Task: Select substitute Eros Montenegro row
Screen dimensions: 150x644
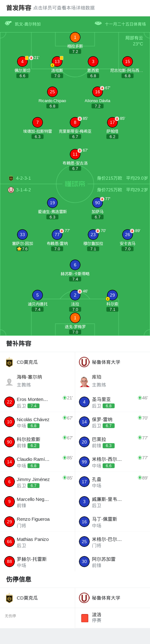Action: click(37, 402)
